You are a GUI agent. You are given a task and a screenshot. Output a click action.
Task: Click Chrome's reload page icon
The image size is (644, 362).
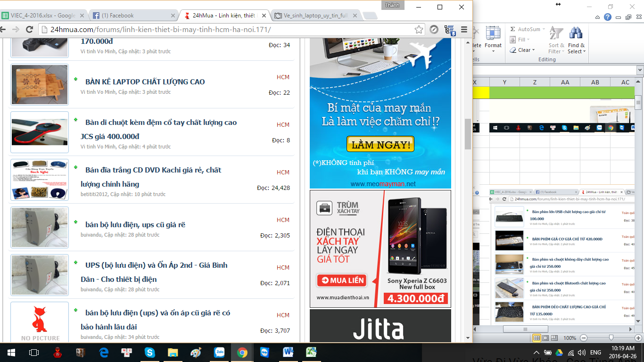[30, 29]
